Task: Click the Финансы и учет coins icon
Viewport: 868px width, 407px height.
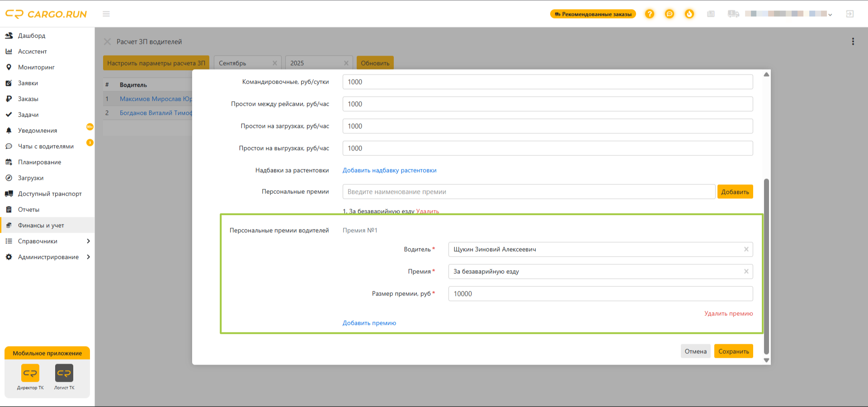Action: click(9, 225)
